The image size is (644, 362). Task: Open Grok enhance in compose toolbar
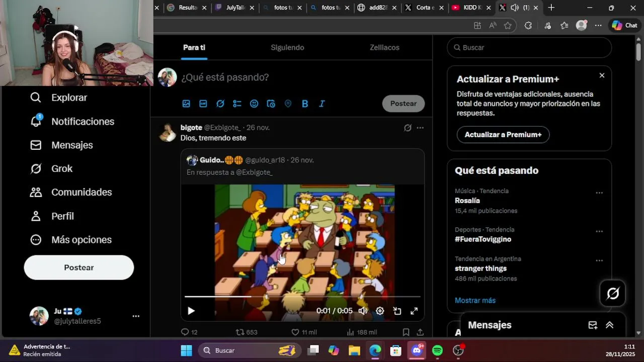(220, 104)
